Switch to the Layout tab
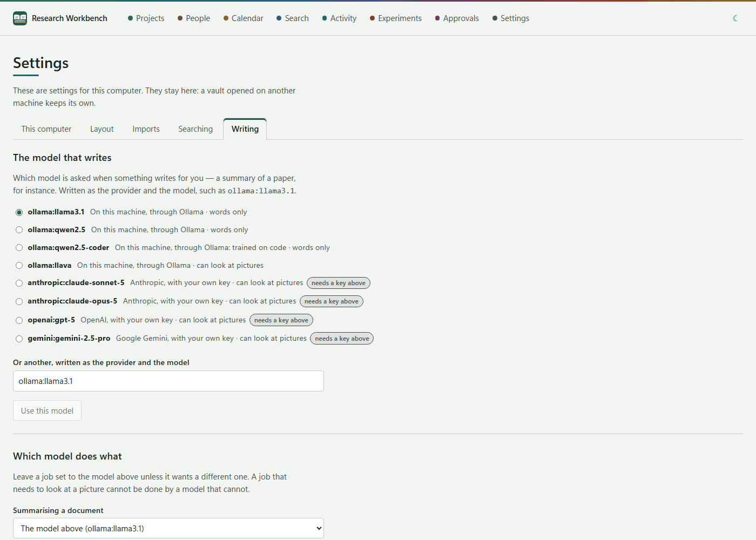 [x=102, y=129]
